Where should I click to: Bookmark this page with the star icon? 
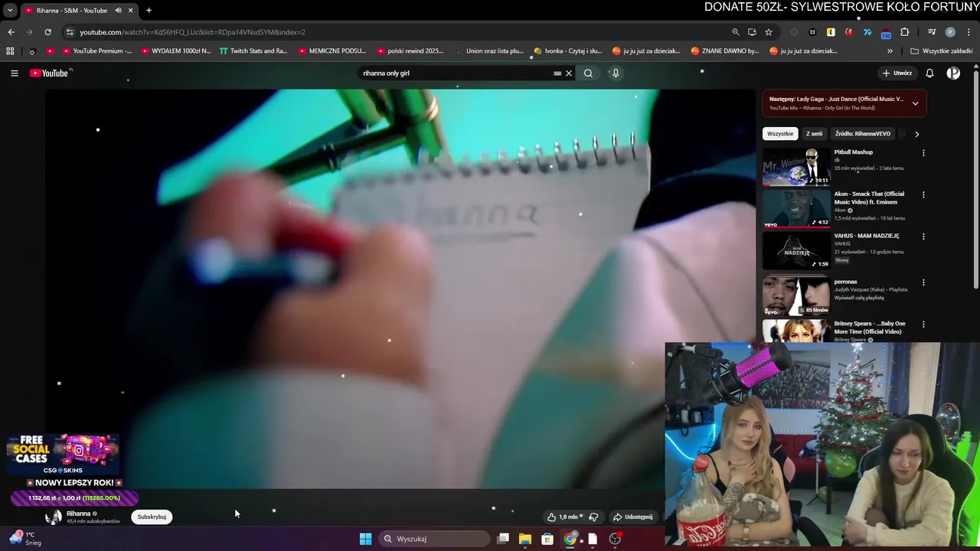(x=769, y=32)
